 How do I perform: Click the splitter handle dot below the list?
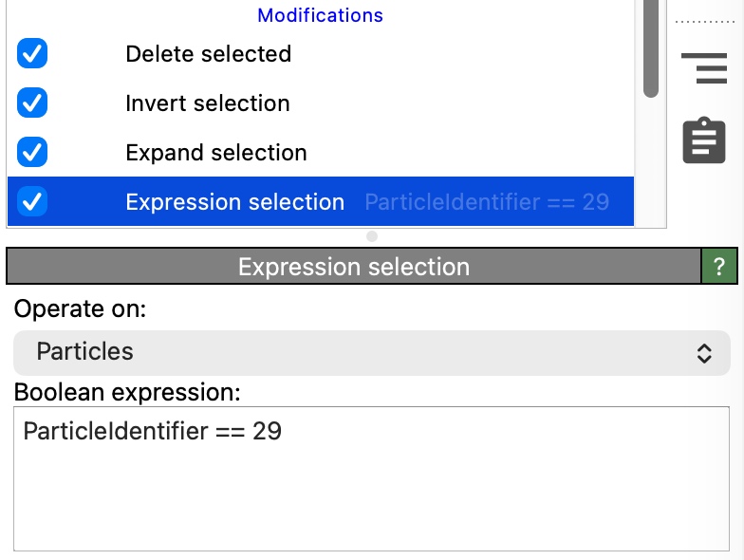point(372,235)
